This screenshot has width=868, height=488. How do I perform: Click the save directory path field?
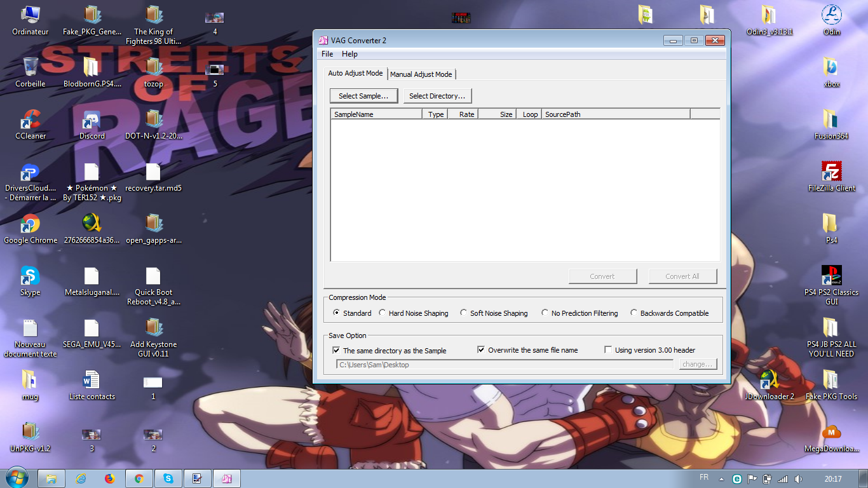(x=505, y=365)
